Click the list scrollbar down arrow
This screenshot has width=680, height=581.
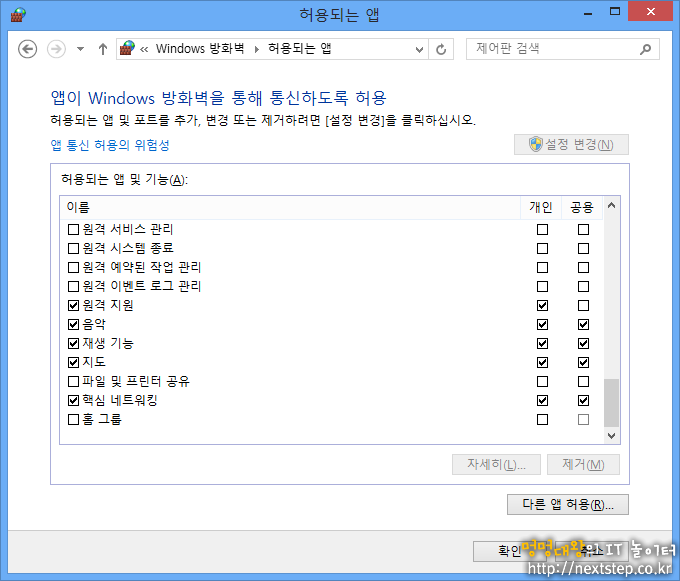pos(611,436)
